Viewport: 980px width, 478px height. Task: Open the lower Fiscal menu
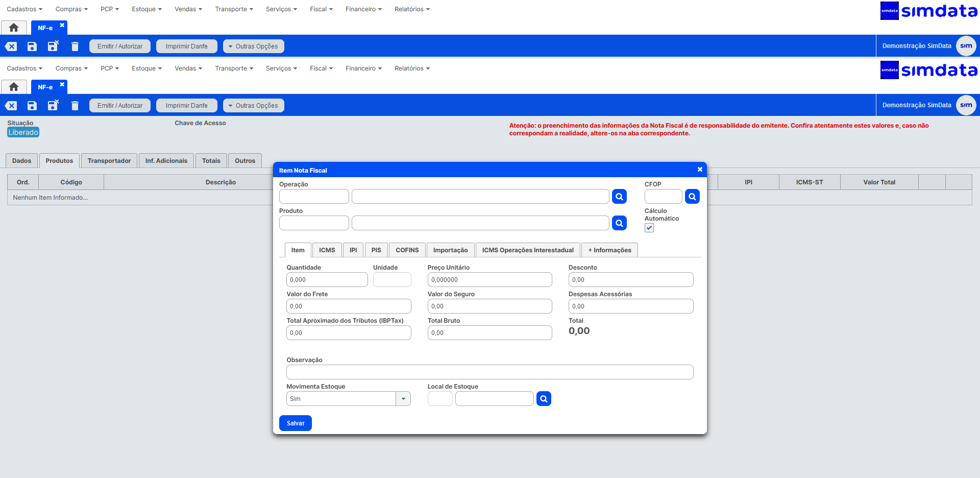[x=321, y=68]
